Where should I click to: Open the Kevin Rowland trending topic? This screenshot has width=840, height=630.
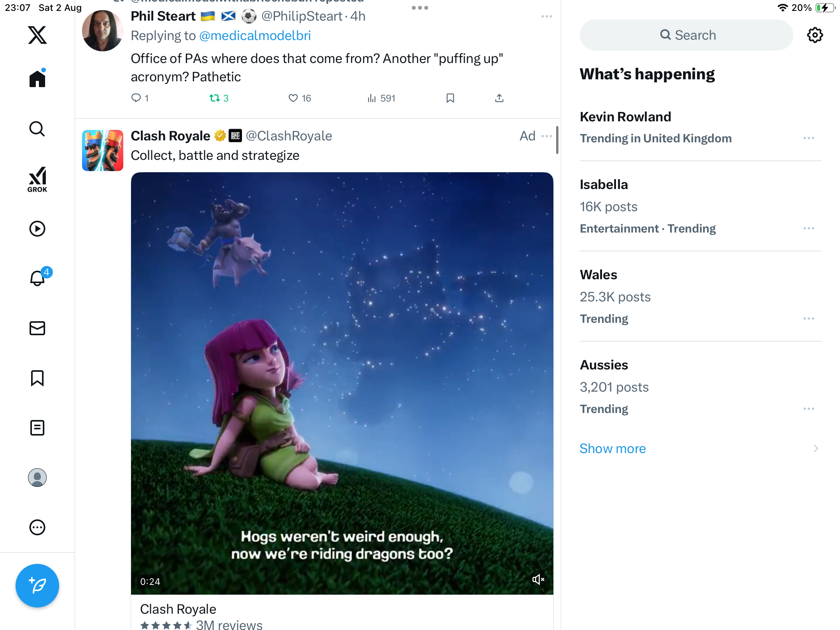click(625, 117)
